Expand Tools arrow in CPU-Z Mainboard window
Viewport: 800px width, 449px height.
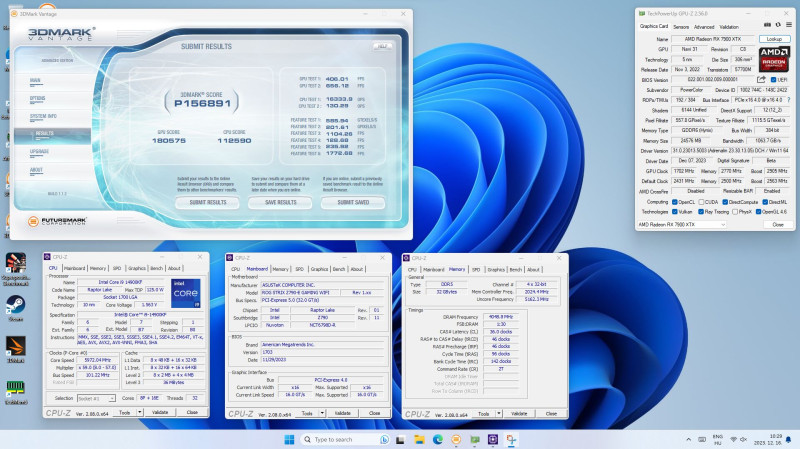click(x=322, y=413)
